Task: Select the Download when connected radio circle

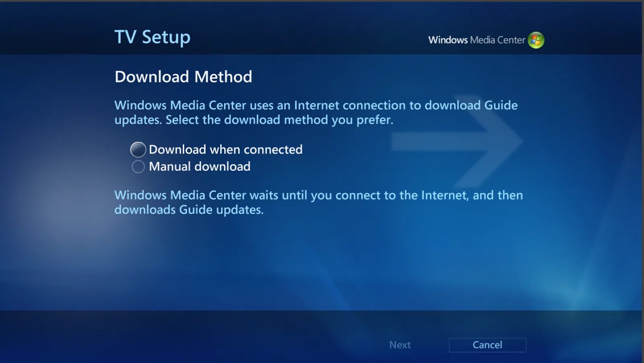Action: click(138, 149)
